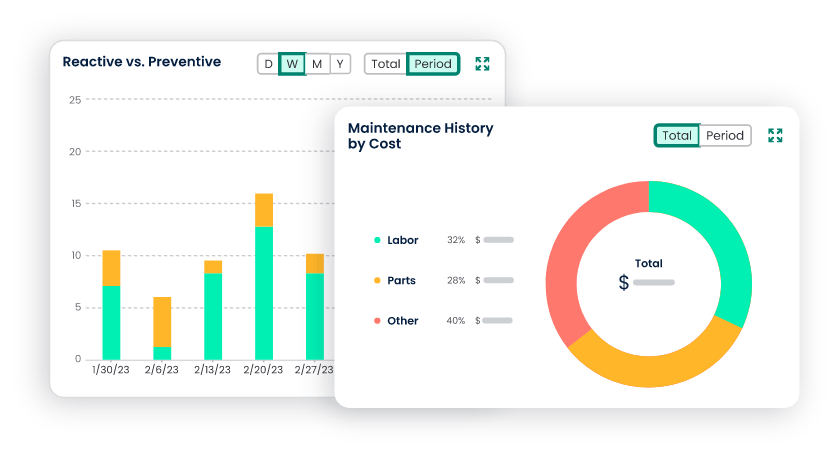Click the 1/30/23 x-axis date label

[111, 370]
